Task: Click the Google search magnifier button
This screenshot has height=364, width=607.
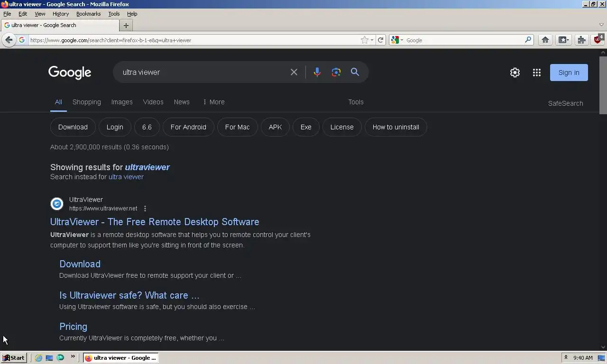Action: click(355, 72)
